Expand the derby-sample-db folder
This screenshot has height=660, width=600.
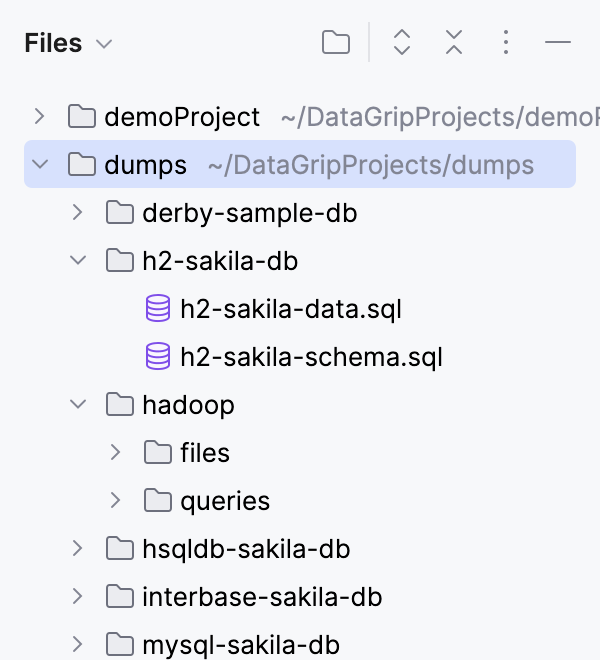click(x=77, y=213)
